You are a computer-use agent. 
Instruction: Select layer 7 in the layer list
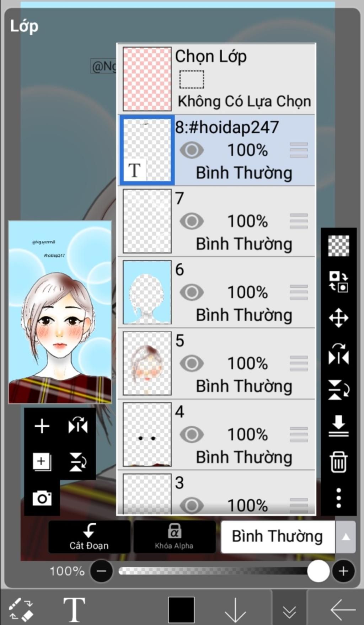[x=216, y=221]
